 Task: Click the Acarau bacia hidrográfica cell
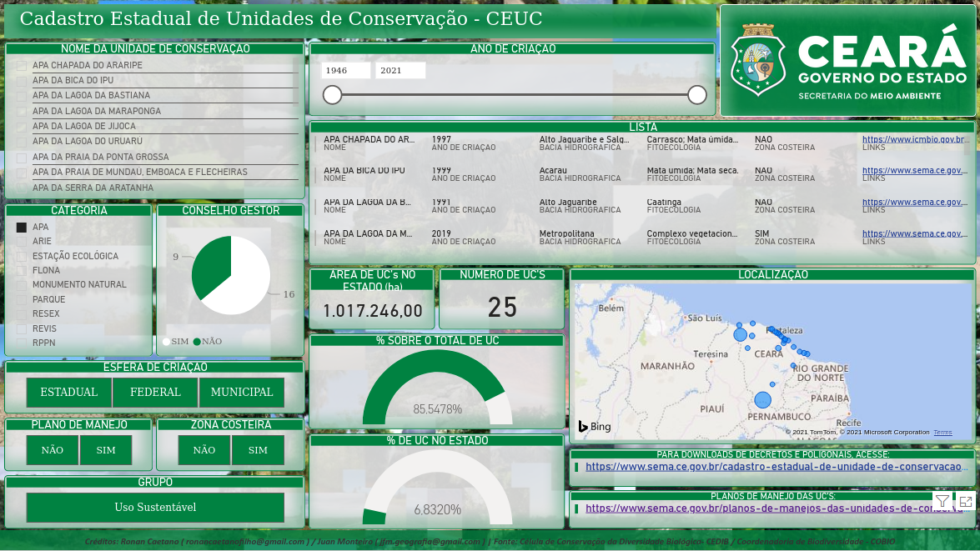point(553,170)
